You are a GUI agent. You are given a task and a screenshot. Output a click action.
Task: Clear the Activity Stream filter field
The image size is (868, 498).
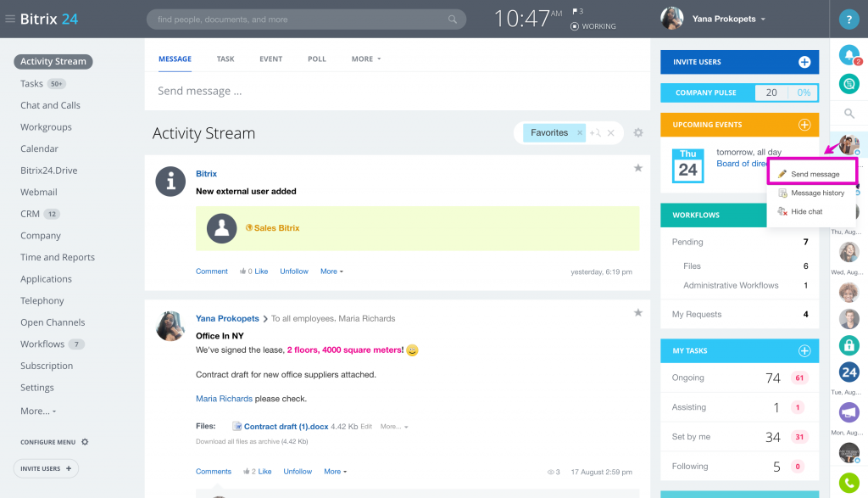[x=610, y=133]
